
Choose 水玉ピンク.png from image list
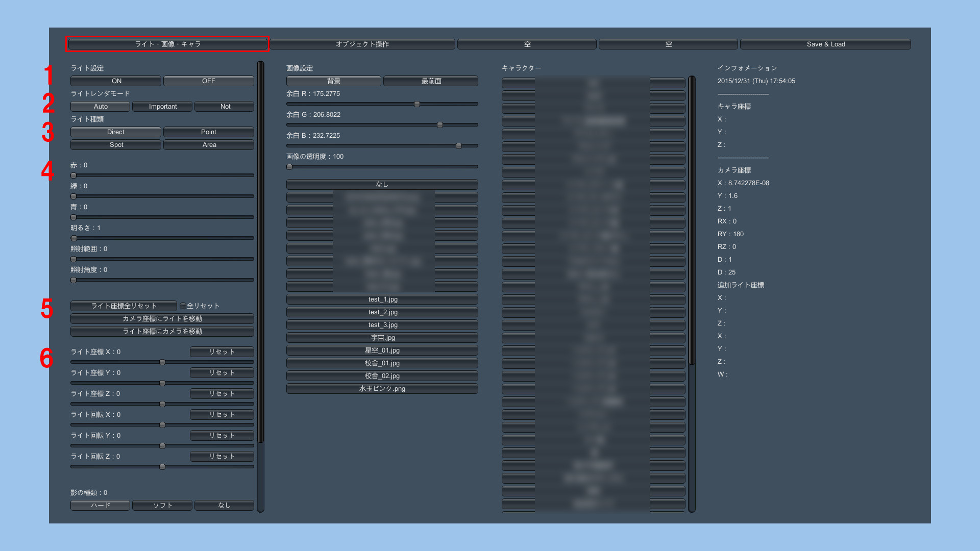pyautogui.click(x=382, y=389)
